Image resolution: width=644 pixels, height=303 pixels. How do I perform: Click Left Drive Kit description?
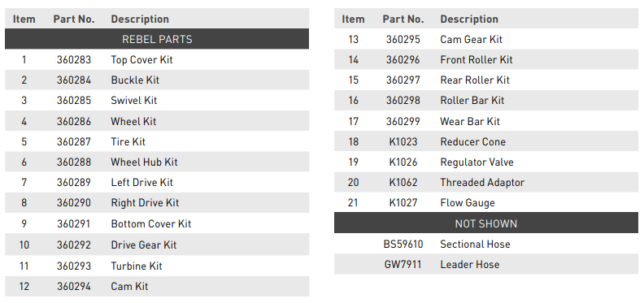(142, 182)
